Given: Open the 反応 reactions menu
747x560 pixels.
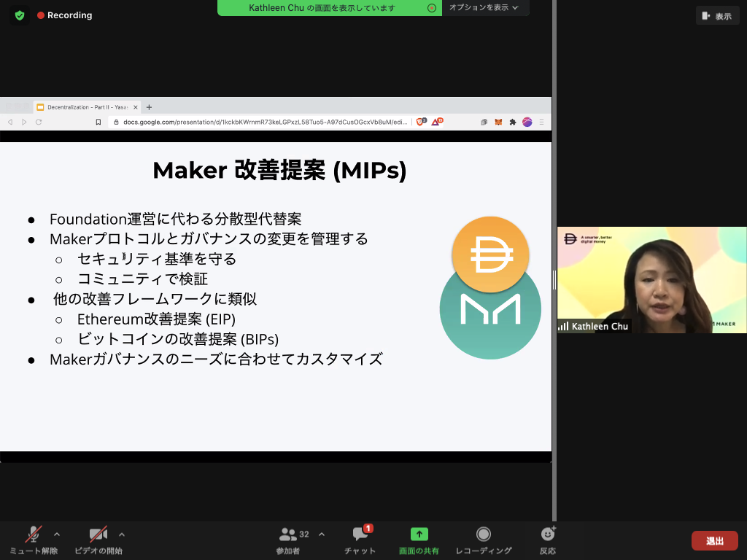Looking at the screenshot, I should [x=548, y=540].
